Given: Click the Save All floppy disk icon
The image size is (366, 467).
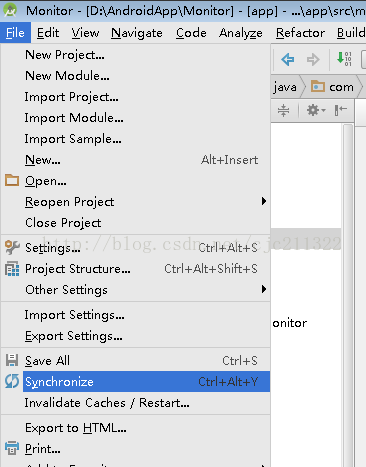Looking at the screenshot, I should 12,360.
